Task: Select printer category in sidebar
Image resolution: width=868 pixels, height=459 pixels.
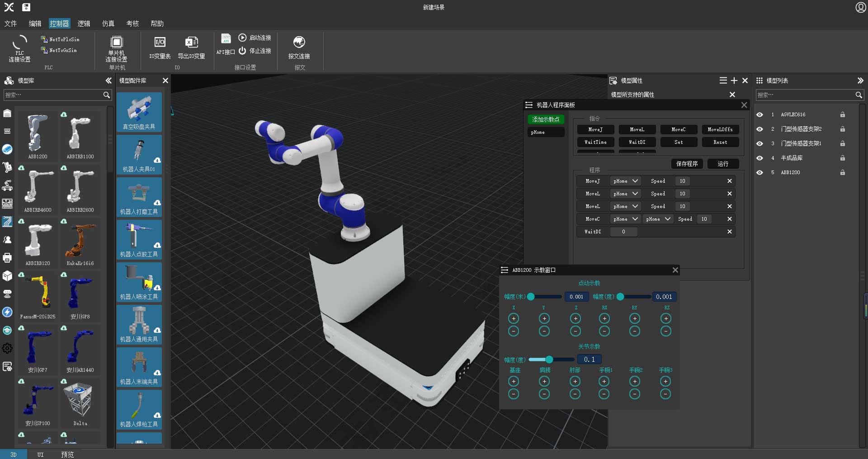Action: (7, 258)
